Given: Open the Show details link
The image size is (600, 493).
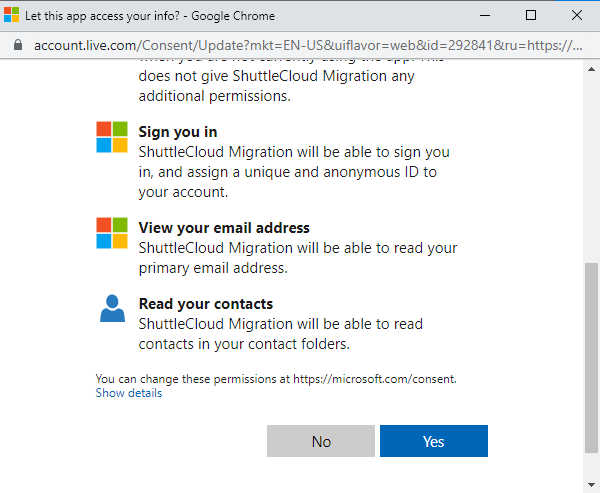Looking at the screenshot, I should click(129, 393).
